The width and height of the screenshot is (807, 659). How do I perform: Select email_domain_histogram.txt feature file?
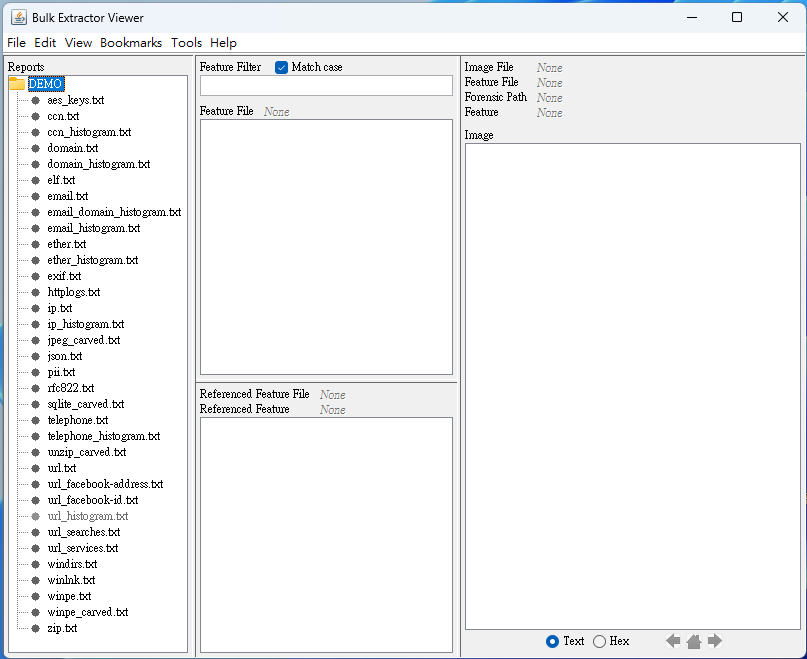114,212
